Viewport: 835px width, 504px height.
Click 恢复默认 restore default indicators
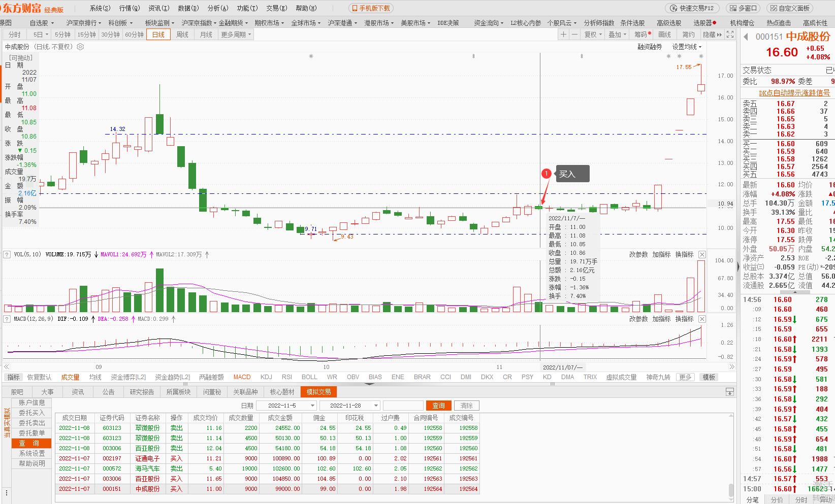[x=39, y=377]
